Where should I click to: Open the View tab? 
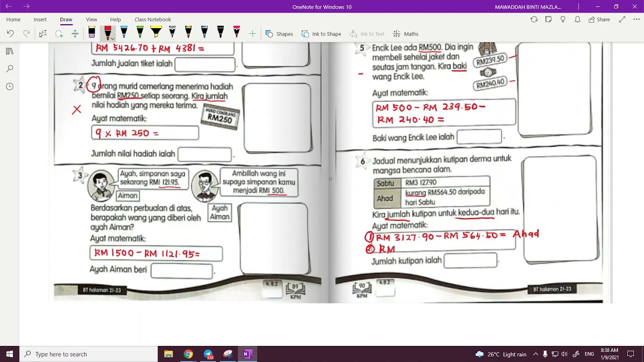(x=92, y=19)
